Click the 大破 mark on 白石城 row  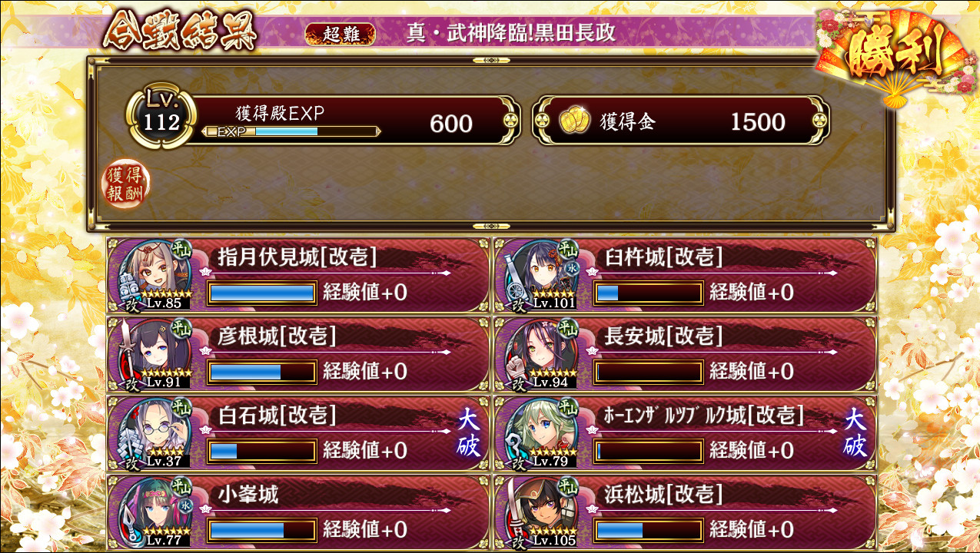pyautogui.click(x=468, y=432)
